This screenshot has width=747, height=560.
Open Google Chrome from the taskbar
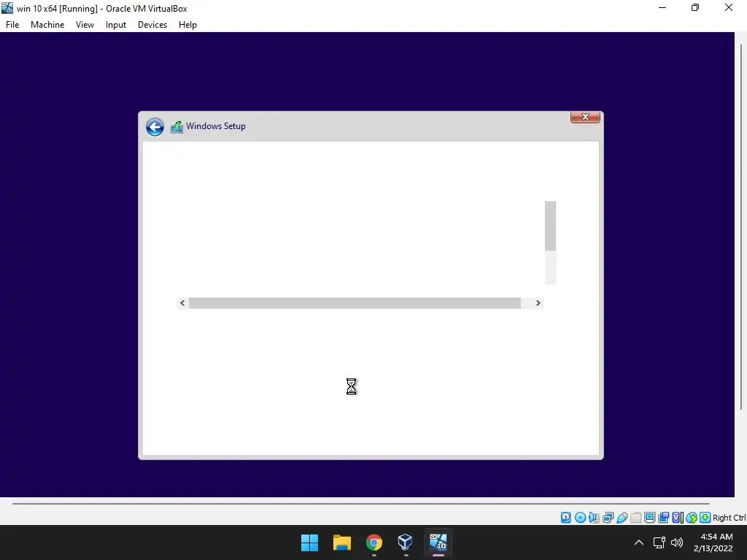pyautogui.click(x=374, y=542)
